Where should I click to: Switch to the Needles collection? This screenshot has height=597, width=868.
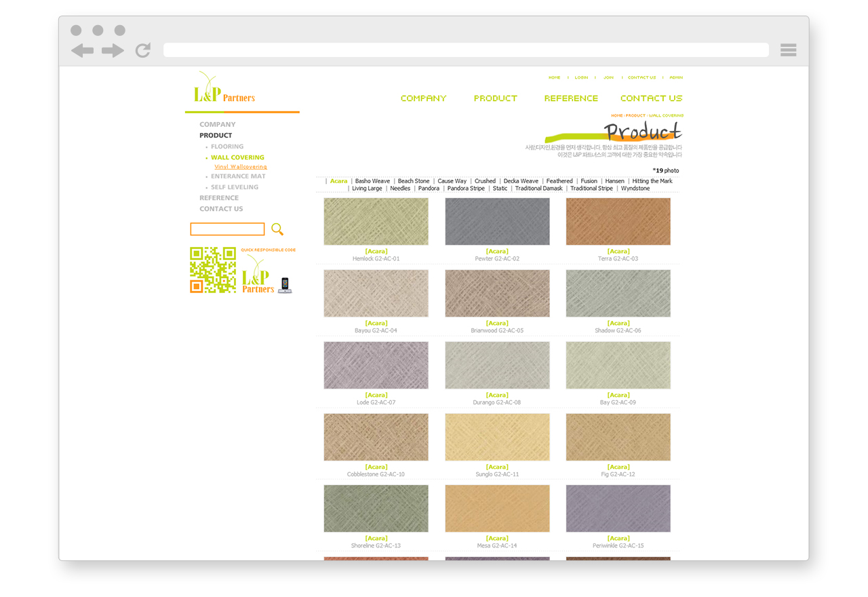coord(400,189)
